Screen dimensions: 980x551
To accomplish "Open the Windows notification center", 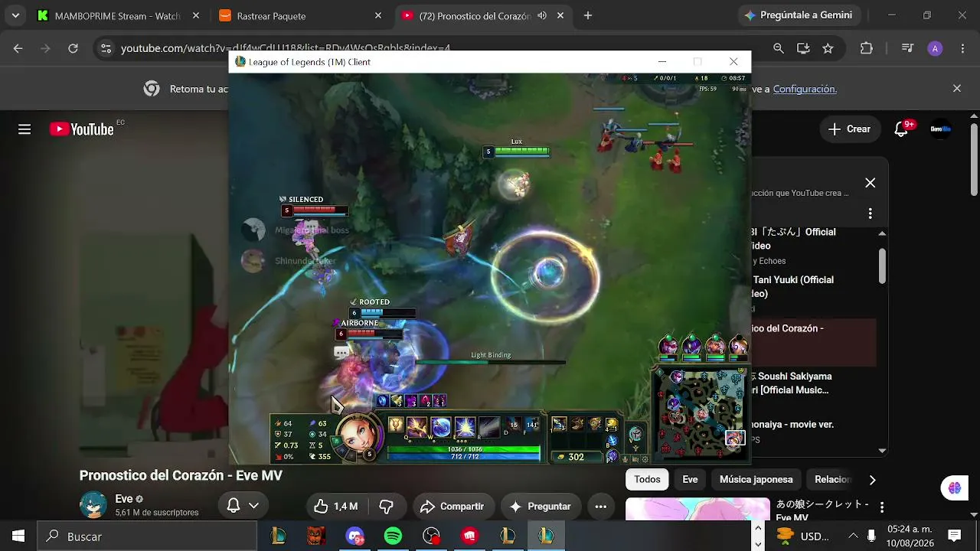I will 954,536.
